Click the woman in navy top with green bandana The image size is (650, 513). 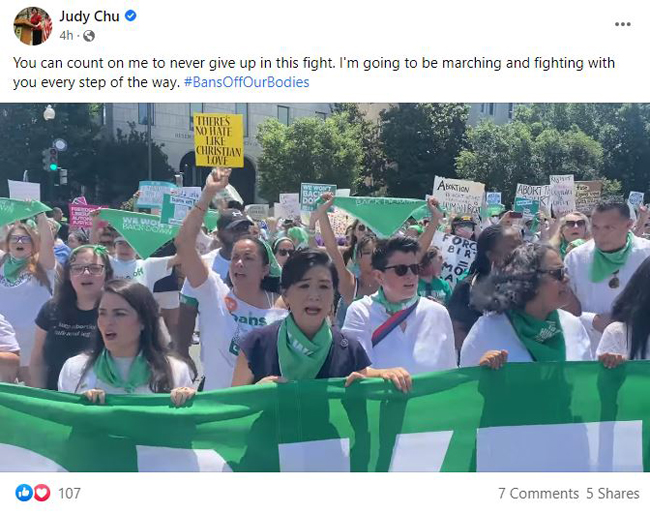(x=305, y=317)
